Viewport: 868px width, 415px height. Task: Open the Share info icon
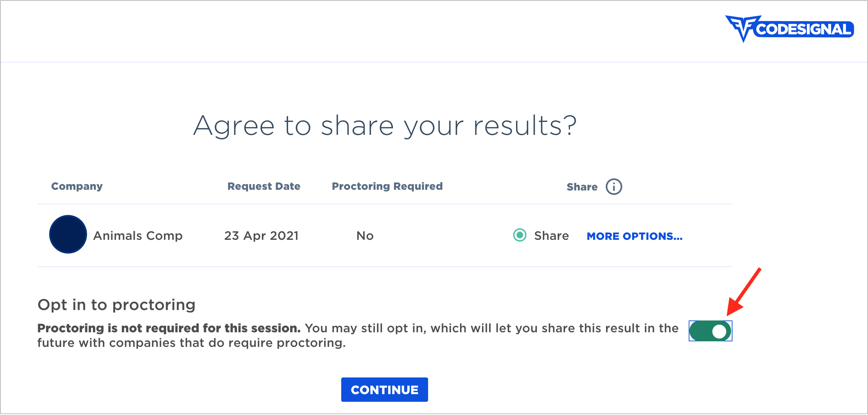[x=614, y=187]
